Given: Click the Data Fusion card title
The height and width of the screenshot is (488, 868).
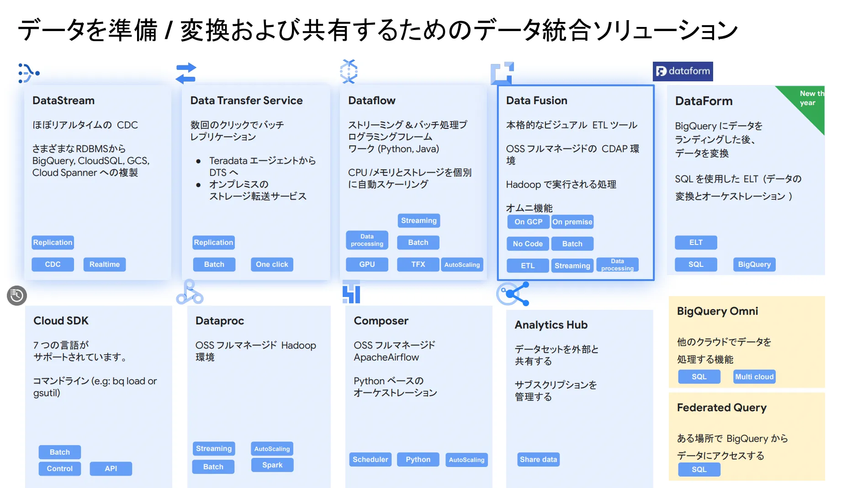Looking at the screenshot, I should point(536,101).
